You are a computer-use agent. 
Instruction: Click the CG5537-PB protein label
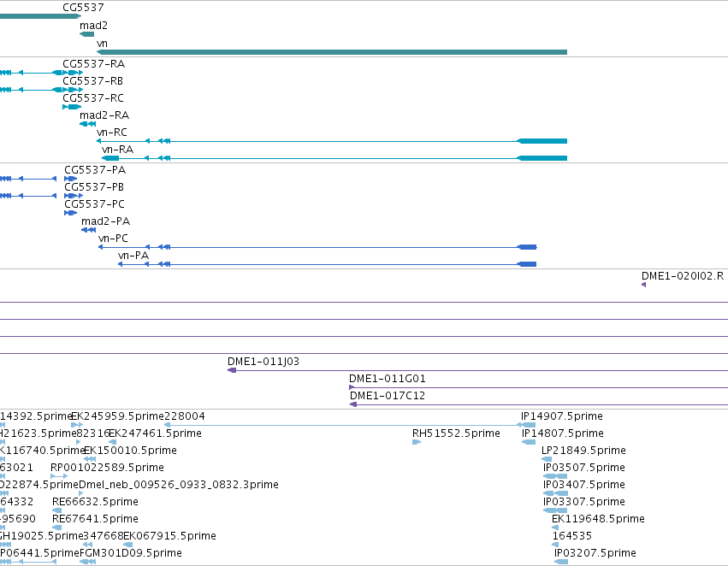tap(94, 187)
